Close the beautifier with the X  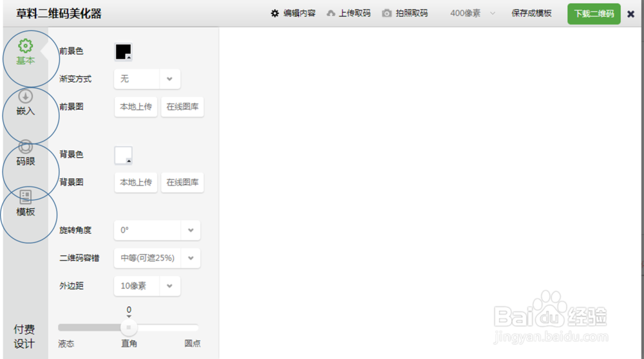(x=631, y=14)
